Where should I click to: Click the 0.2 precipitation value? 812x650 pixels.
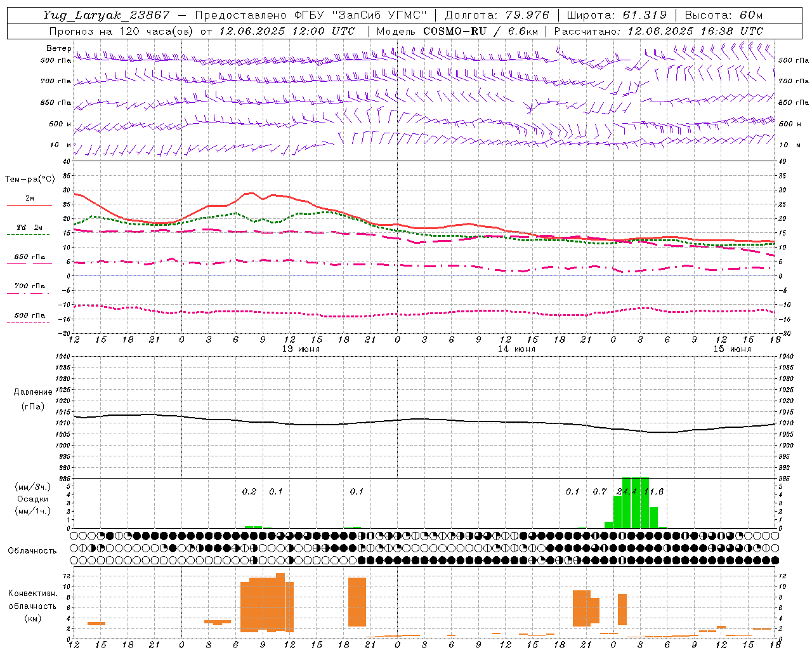click(249, 491)
